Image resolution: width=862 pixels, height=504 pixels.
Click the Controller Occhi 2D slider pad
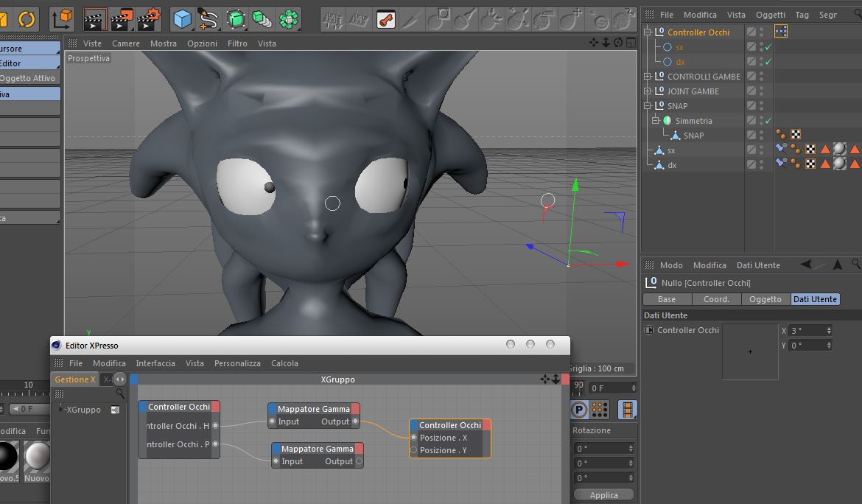[x=750, y=351]
